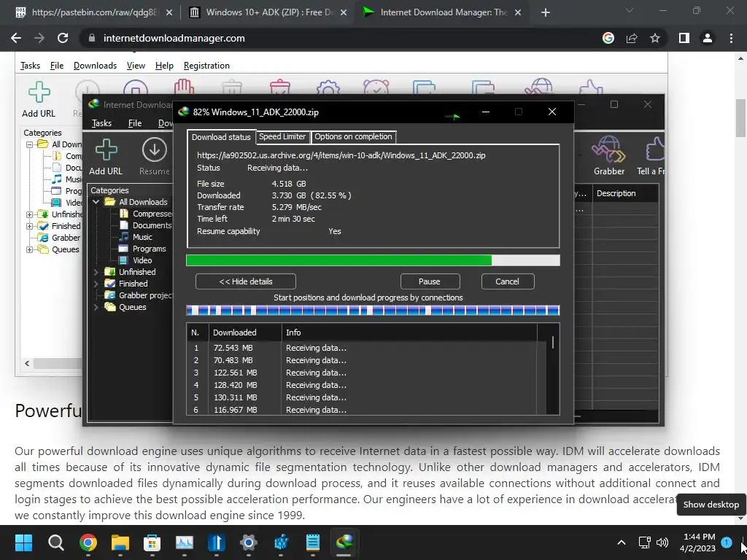The height and width of the screenshot is (560, 747).
Task: Show hidden system tray icons chevron
Action: coord(622,542)
